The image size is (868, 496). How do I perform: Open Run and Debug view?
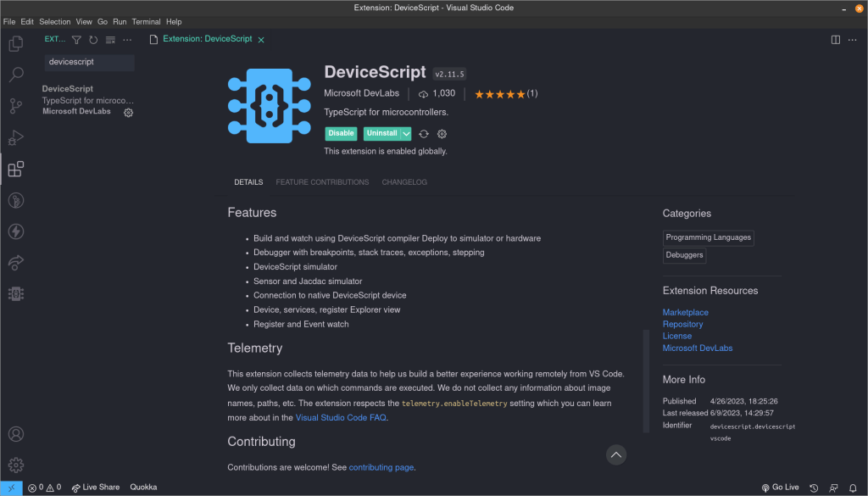coord(16,137)
